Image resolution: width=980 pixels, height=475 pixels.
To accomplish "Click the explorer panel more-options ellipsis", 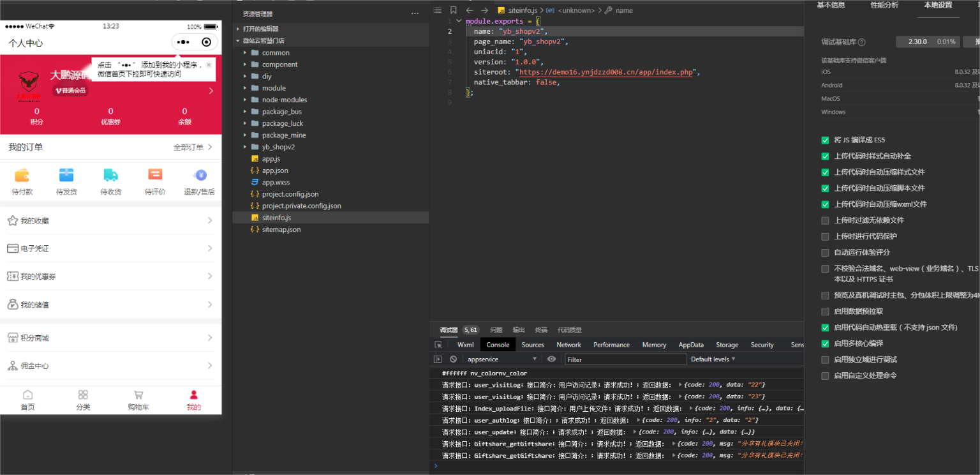I will 415,13.
